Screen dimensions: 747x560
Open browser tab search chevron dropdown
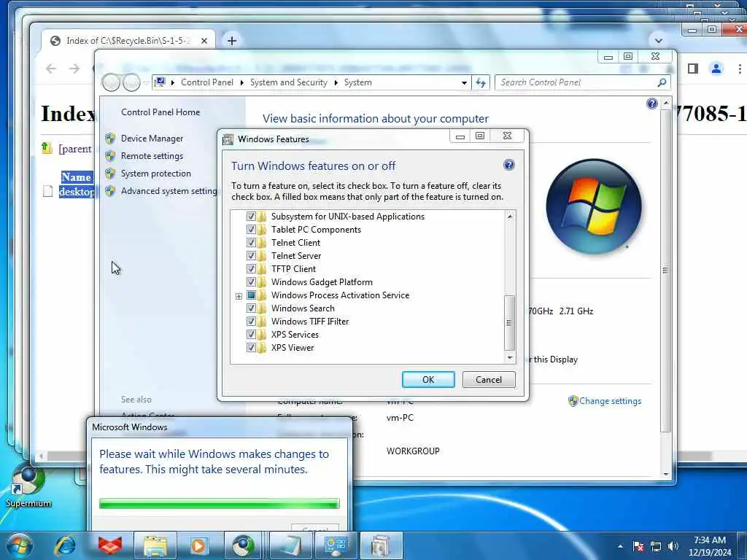click(x=659, y=41)
